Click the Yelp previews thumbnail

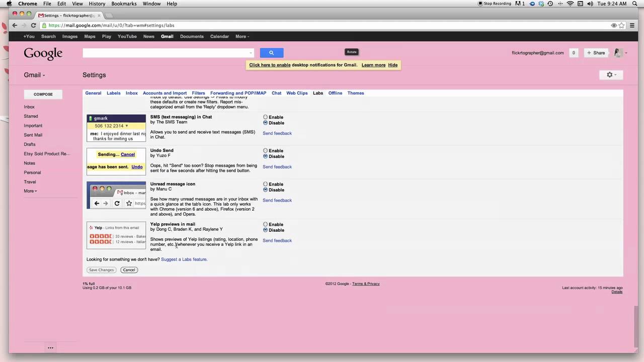pyautogui.click(x=116, y=235)
